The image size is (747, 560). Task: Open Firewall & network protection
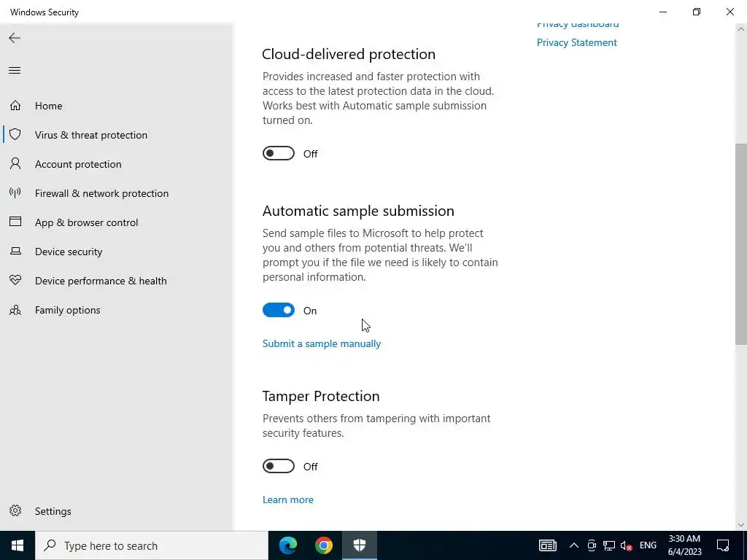point(101,193)
